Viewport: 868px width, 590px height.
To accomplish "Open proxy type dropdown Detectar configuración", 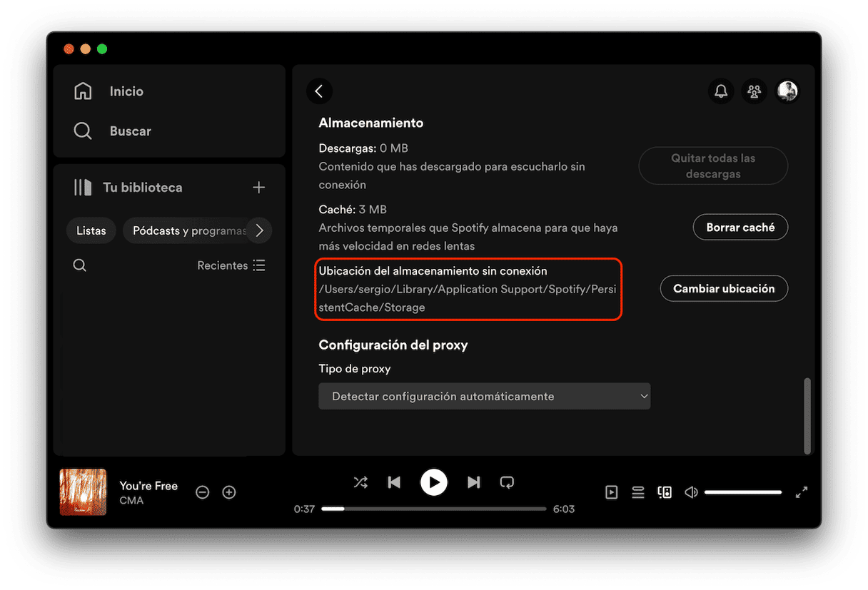I will 484,396.
